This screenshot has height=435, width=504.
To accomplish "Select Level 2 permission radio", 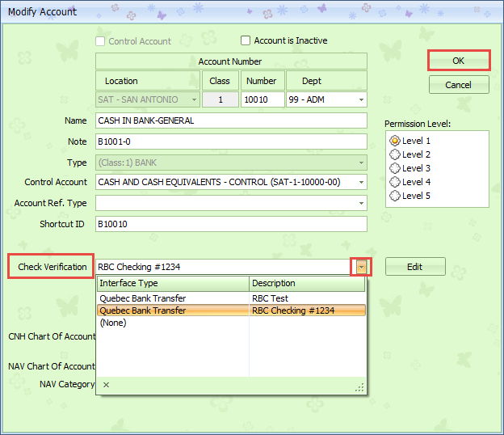I will point(395,154).
